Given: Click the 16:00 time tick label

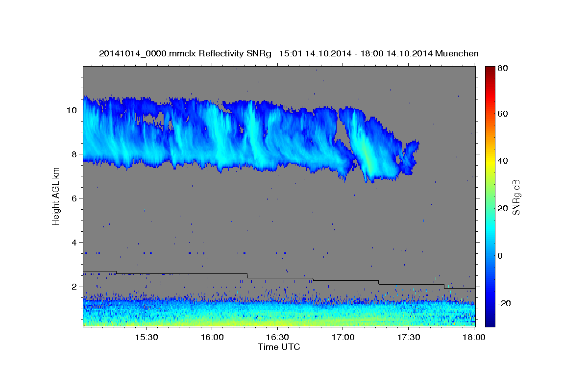Looking at the screenshot, I should [x=212, y=338].
